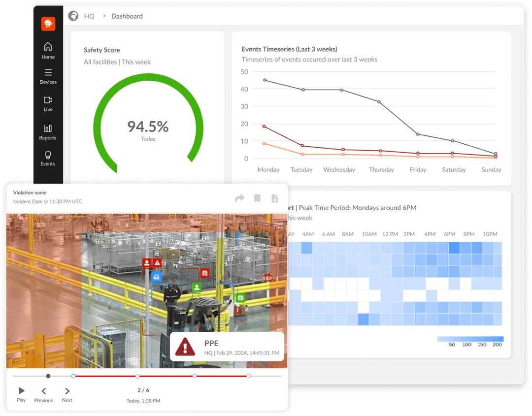
Task: Download the violation clip
Action: (x=274, y=198)
